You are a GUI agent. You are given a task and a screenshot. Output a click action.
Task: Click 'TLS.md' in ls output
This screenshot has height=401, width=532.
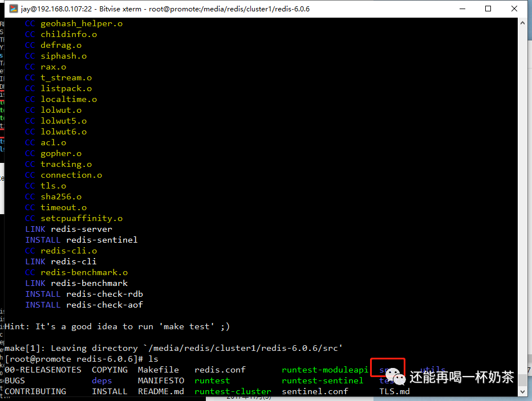(395, 392)
